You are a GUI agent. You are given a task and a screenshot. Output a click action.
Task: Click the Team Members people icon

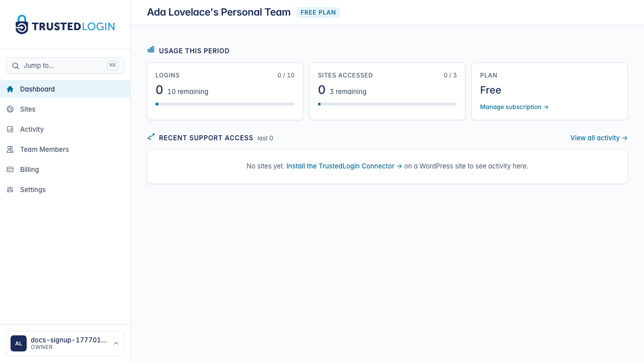(10, 149)
